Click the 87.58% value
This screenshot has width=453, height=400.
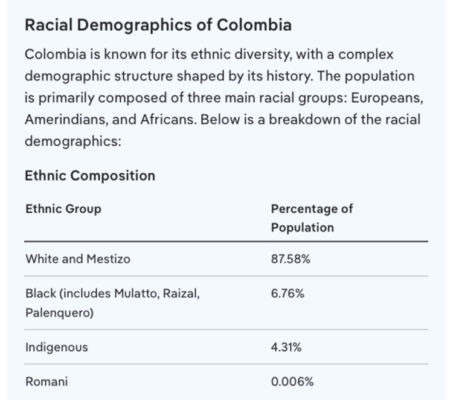coord(290,259)
